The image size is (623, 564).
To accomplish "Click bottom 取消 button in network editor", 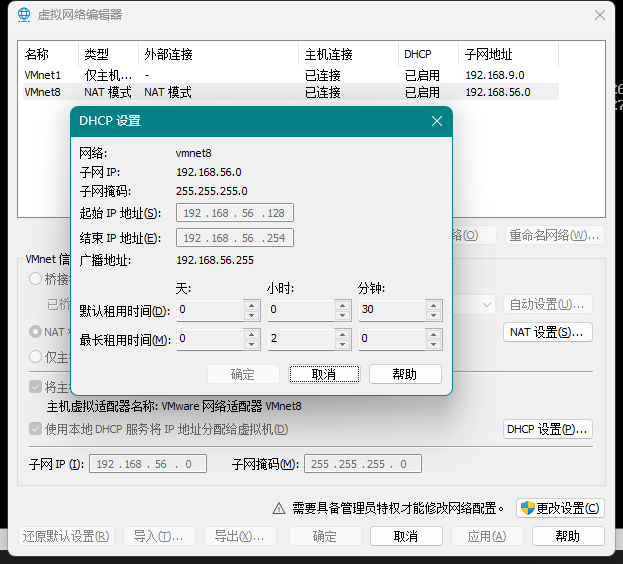I will (406, 536).
